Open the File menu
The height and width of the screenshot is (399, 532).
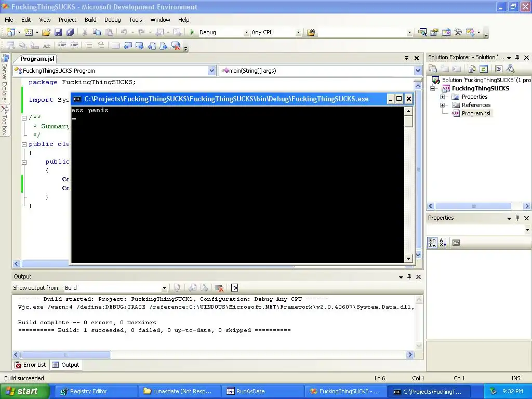click(x=9, y=20)
